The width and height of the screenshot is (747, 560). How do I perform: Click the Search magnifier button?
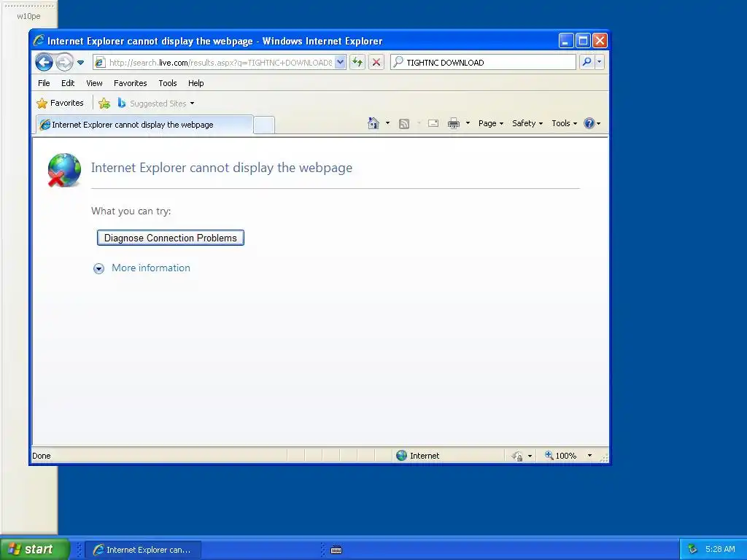coord(587,62)
